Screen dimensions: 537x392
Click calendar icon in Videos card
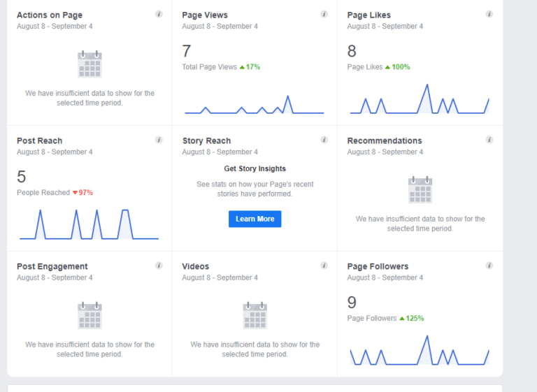[x=255, y=315]
